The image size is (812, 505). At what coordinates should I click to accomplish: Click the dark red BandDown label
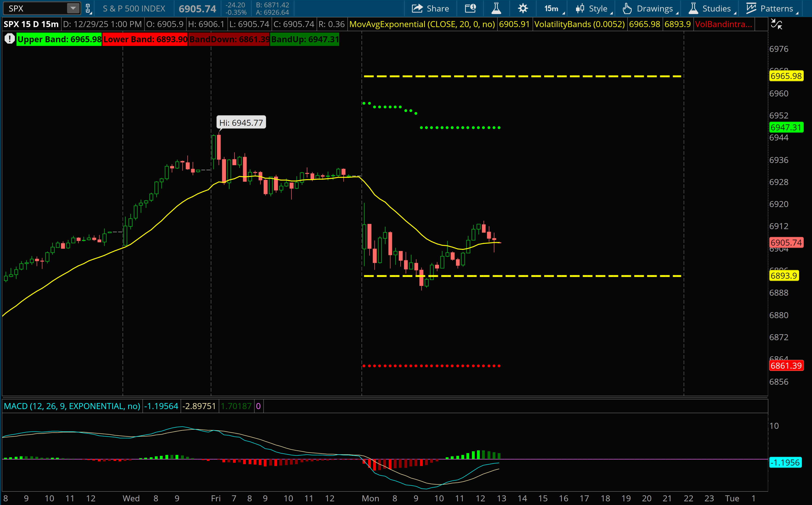(x=229, y=39)
